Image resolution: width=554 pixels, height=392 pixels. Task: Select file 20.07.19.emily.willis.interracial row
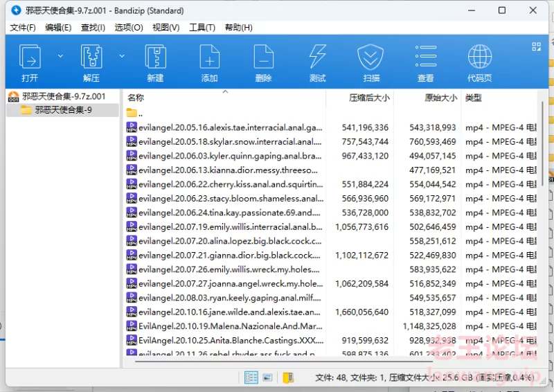tap(331, 226)
